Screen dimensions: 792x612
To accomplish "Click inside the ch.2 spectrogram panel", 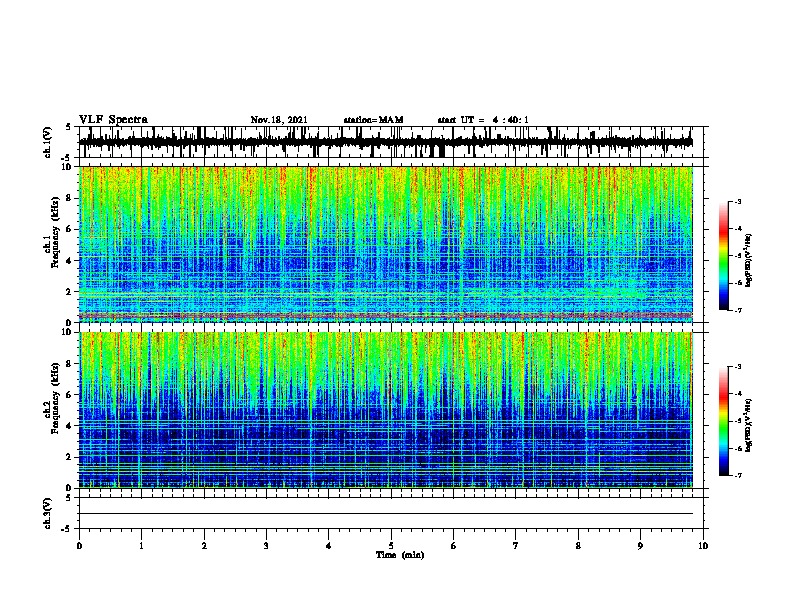I will 386,410.
